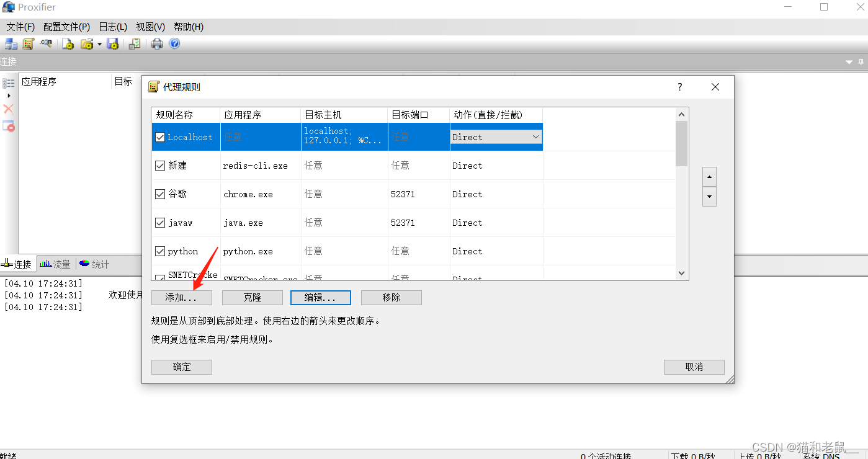Select the java.exe application cell
Screen dimensions: 868x459
tap(261, 223)
